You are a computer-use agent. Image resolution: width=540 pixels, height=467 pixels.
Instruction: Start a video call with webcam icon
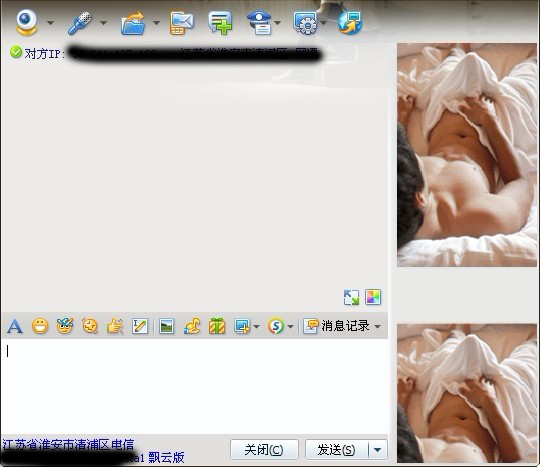click(27, 22)
